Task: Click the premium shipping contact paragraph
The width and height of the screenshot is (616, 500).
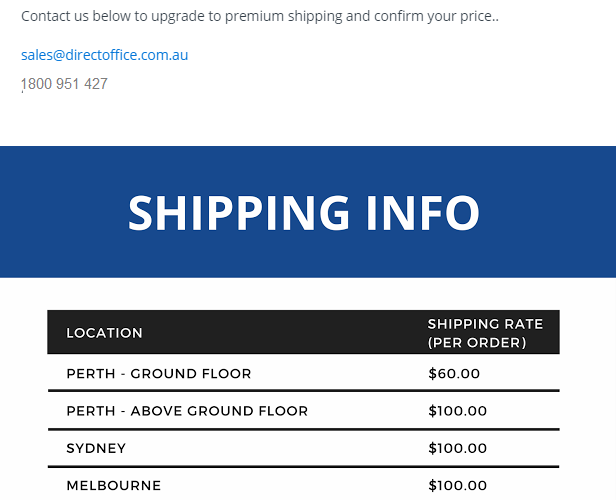Action: point(260,16)
